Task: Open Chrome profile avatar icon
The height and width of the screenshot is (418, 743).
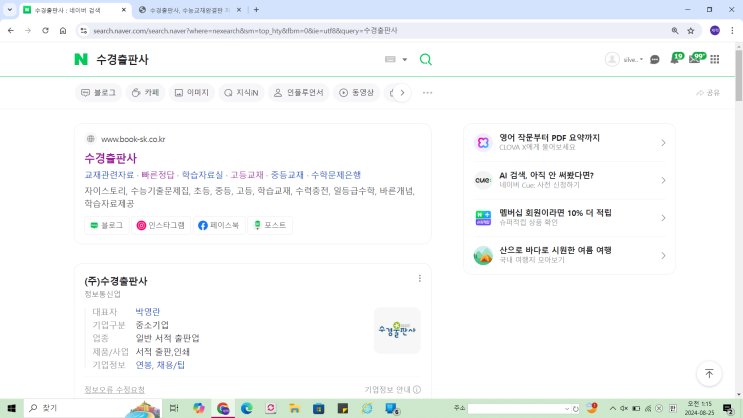Action: tap(715, 30)
